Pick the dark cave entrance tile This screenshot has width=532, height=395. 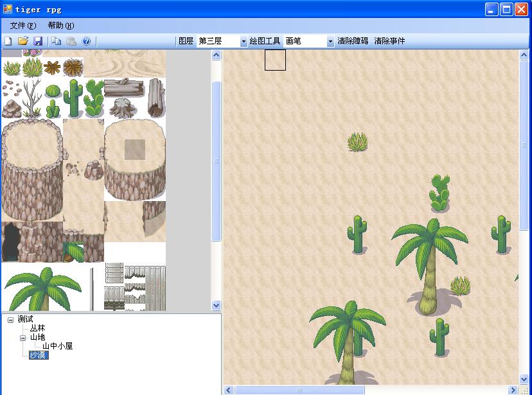click(x=12, y=241)
